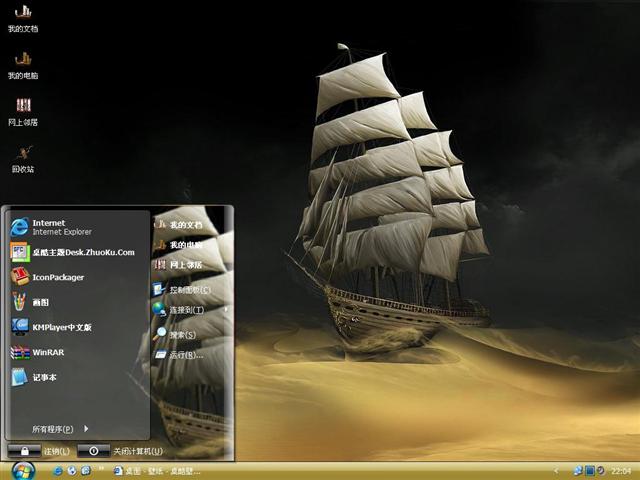640x480 pixels.
Task: Open 网上邻居 desktop icon
Action: point(23,112)
